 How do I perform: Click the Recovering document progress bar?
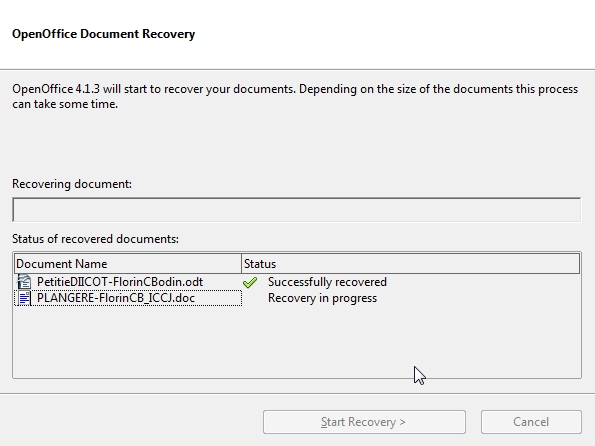(x=297, y=210)
